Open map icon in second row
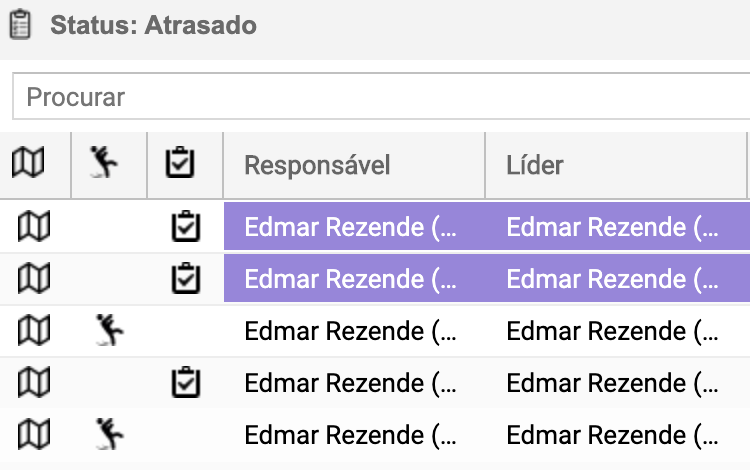 (x=34, y=278)
